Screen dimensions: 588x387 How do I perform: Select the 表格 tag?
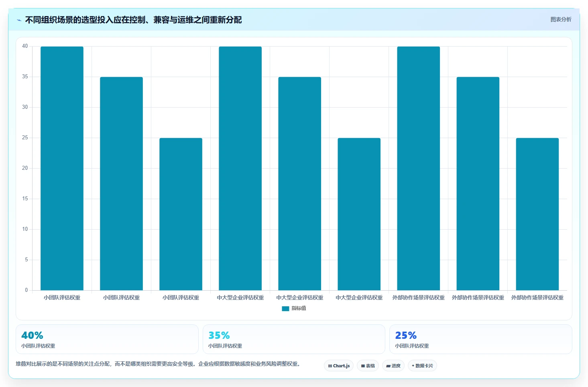pos(368,366)
